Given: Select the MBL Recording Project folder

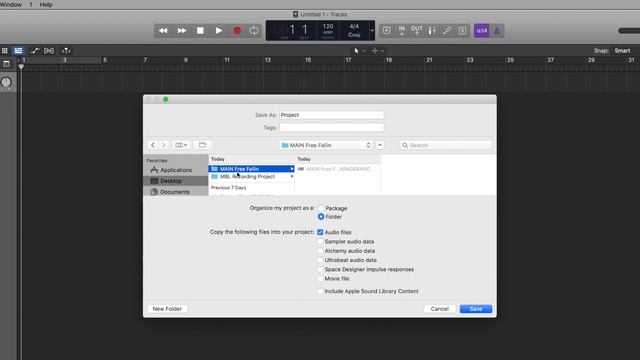Looking at the screenshot, I should (x=251, y=177).
